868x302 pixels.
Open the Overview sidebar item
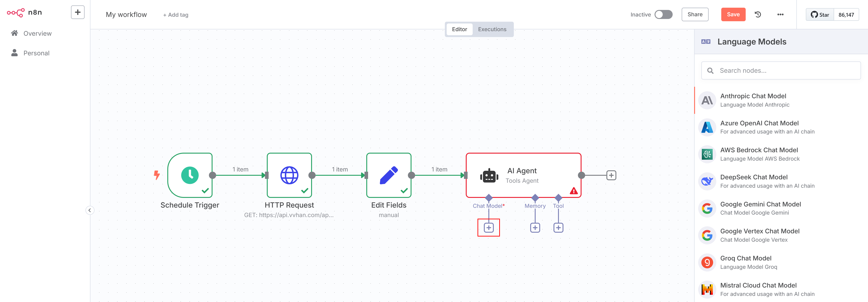tap(37, 33)
